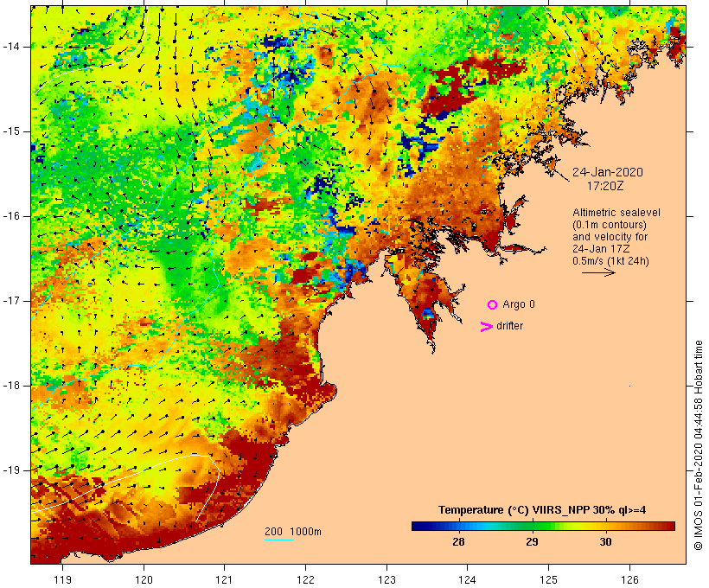Click the '17:20Z' time text
The height and width of the screenshot is (588, 709).
[x=605, y=186]
